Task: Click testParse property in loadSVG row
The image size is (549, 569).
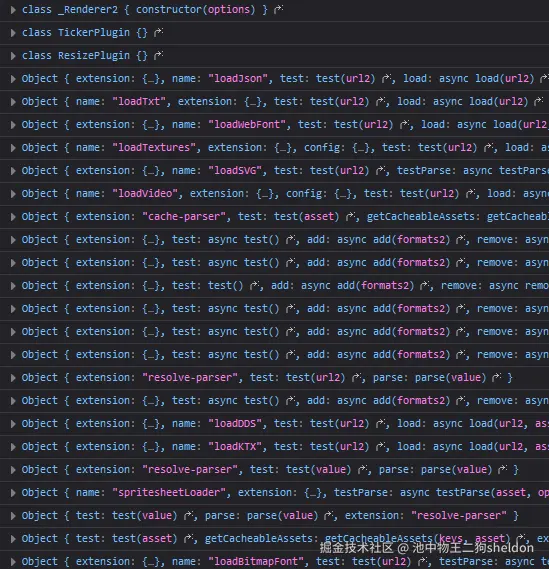Action: [424, 170]
